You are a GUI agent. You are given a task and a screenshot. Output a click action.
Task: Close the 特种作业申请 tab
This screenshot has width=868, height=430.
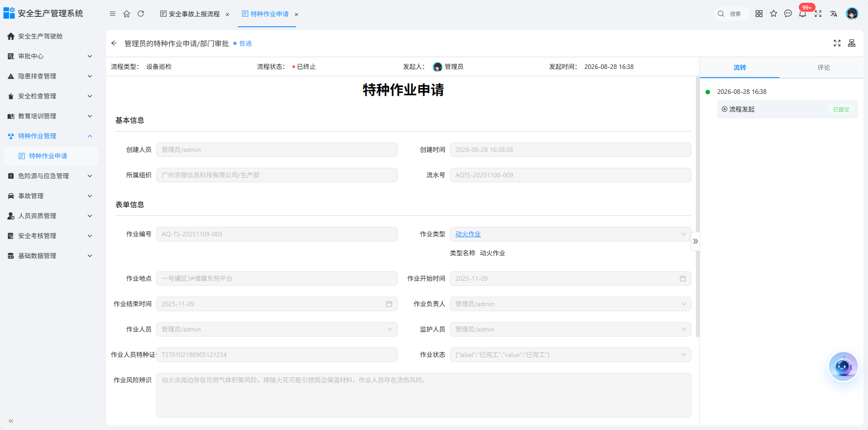point(296,15)
